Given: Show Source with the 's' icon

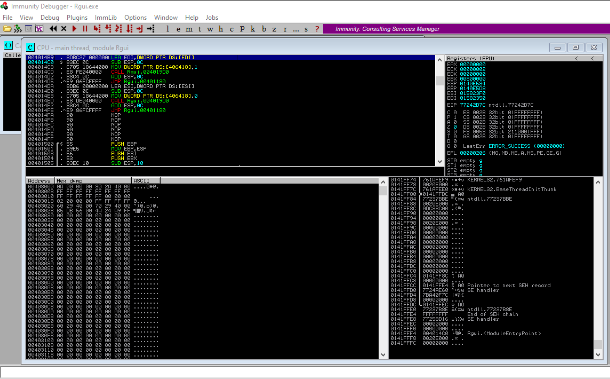Looking at the screenshot, I should (307, 29).
